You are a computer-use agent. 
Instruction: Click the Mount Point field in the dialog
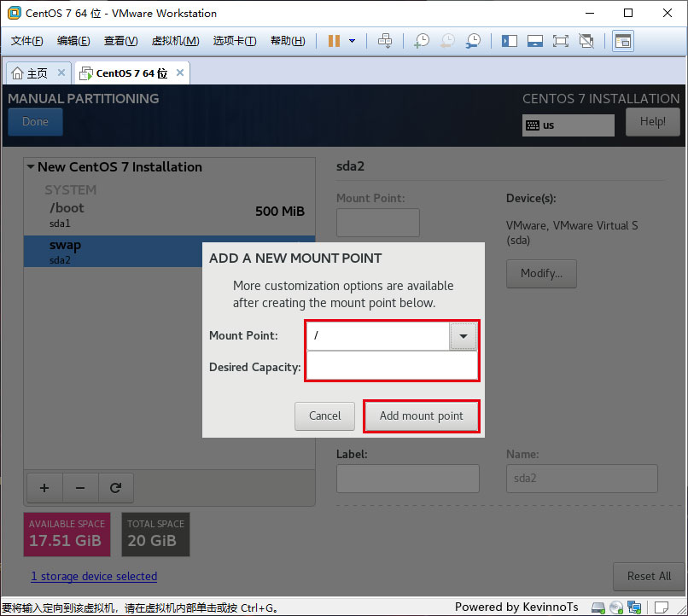[x=378, y=336]
